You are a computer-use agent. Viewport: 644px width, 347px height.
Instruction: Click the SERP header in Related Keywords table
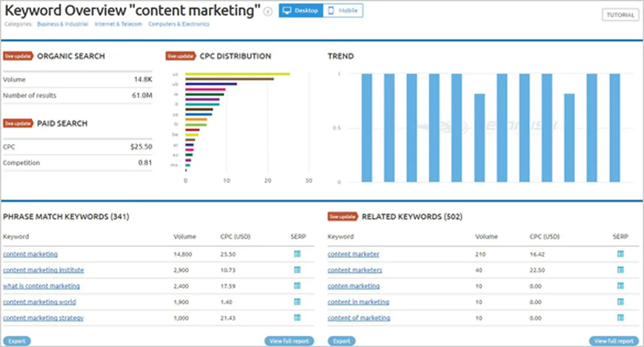pyautogui.click(x=619, y=237)
